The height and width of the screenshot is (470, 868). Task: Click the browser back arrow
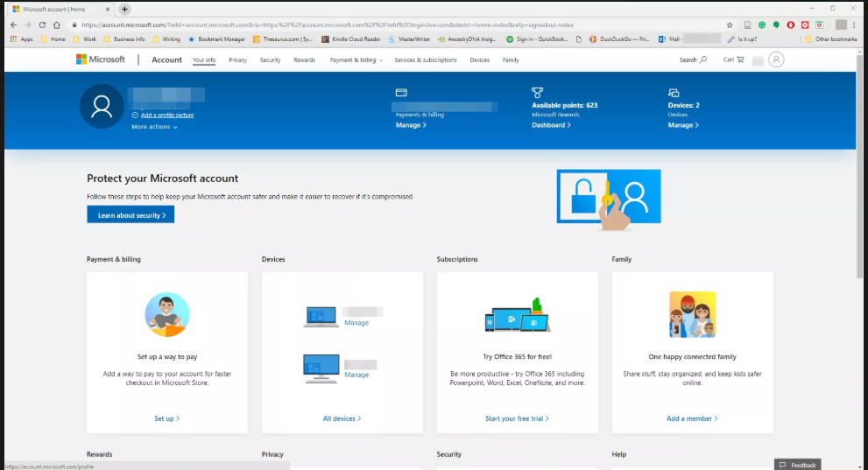point(13,25)
